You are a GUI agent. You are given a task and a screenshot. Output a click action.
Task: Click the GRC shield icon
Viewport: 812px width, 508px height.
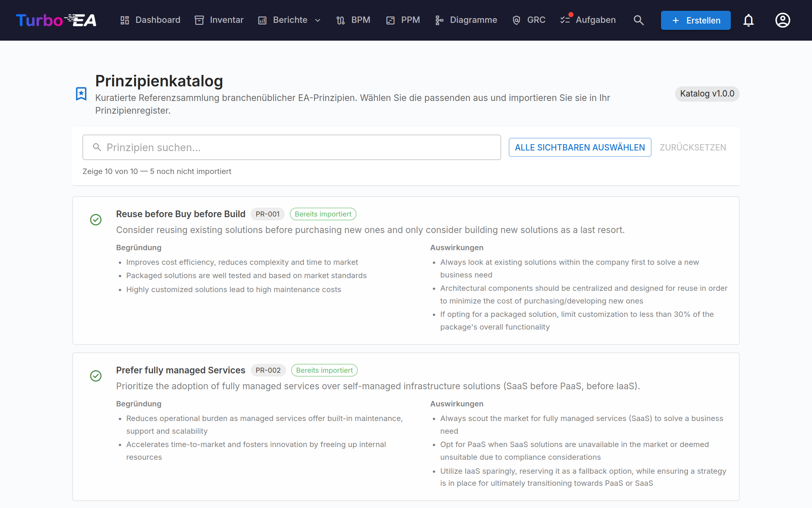pyautogui.click(x=516, y=20)
